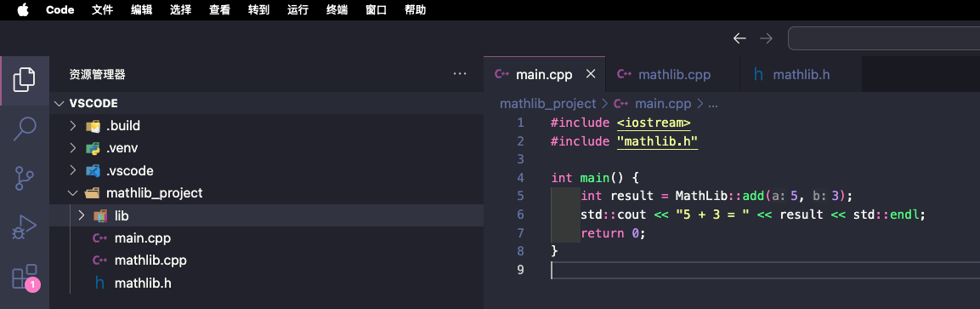
Task: Click the "5 + 3 = " string literal
Action: tap(712, 215)
